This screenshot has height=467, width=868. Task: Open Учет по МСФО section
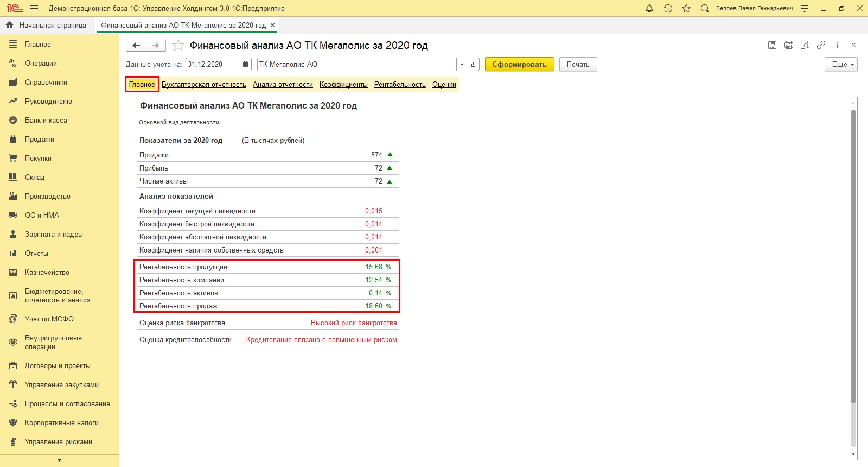pos(60,319)
